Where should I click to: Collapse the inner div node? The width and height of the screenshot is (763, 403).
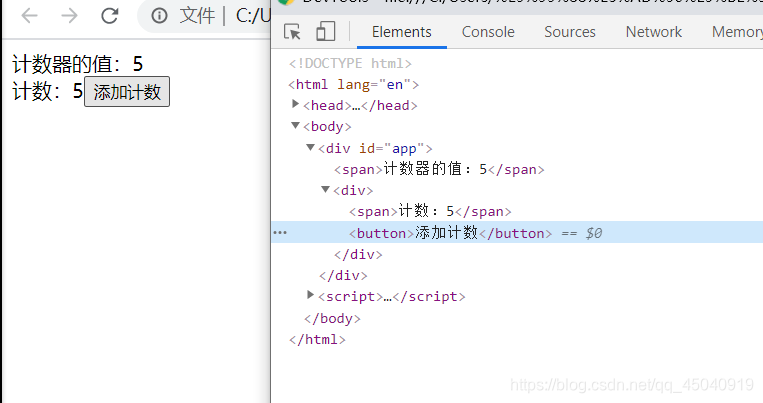325,189
